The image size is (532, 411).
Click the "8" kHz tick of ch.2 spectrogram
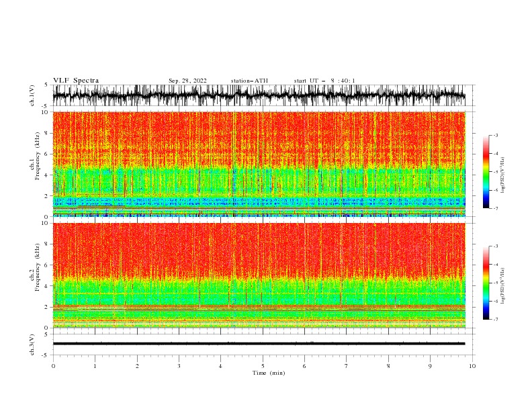point(47,244)
